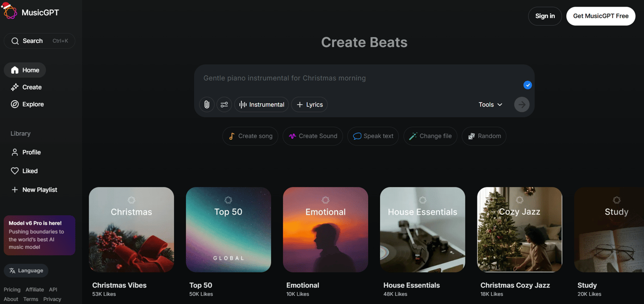Open the Language selector

[x=26, y=270]
